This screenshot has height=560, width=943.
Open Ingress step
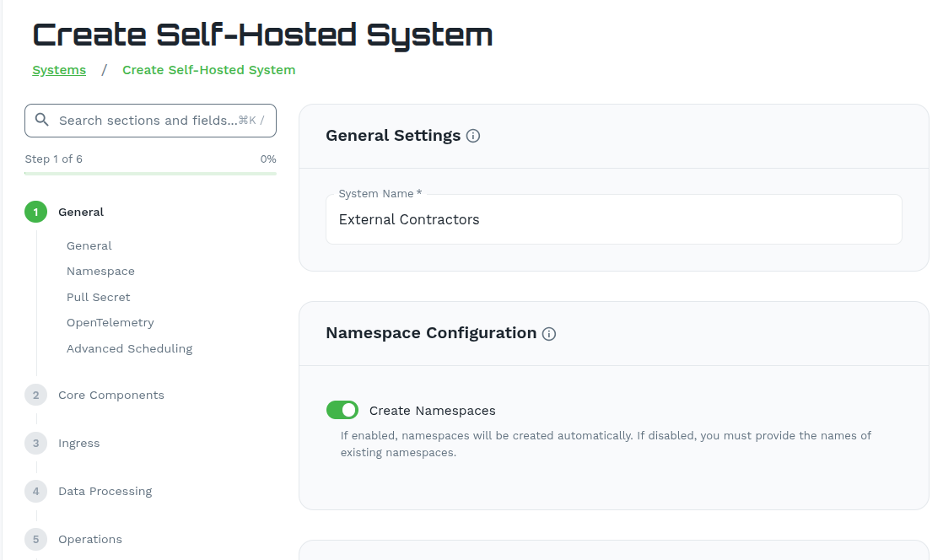click(x=78, y=444)
